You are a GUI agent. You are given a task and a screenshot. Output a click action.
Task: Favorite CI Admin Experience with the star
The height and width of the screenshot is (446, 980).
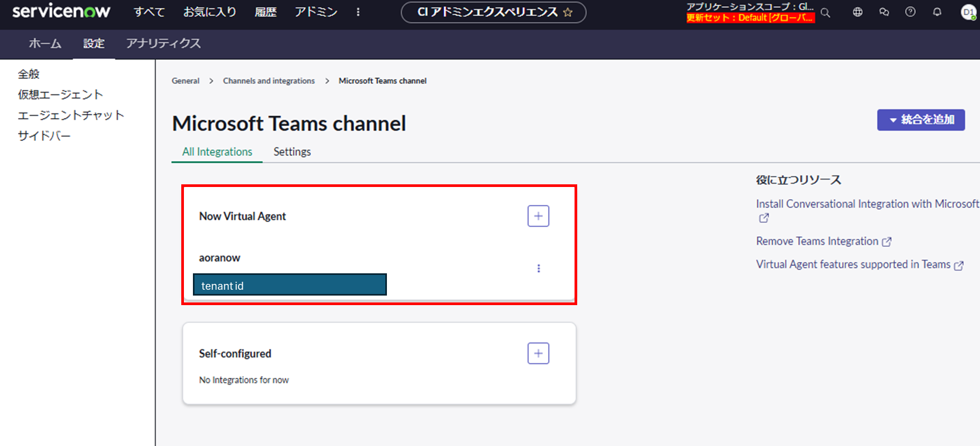[568, 12]
